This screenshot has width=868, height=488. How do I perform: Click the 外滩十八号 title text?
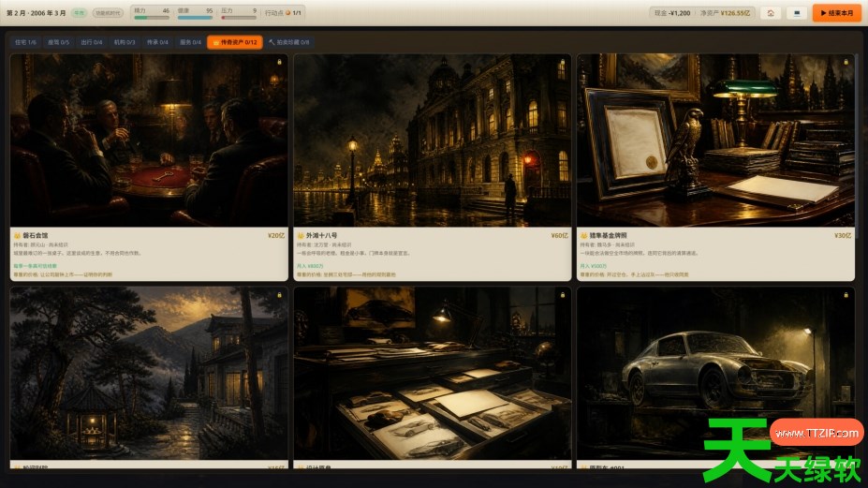pyautogui.click(x=321, y=235)
